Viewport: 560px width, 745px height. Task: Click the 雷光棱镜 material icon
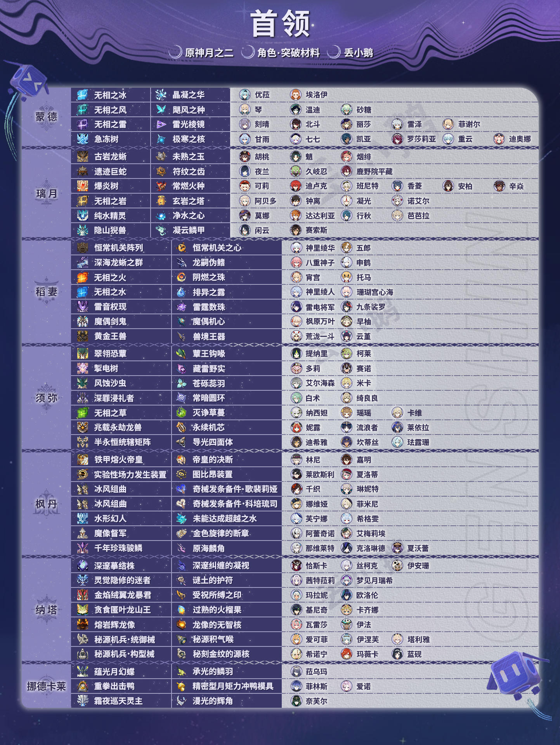click(161, 125)
